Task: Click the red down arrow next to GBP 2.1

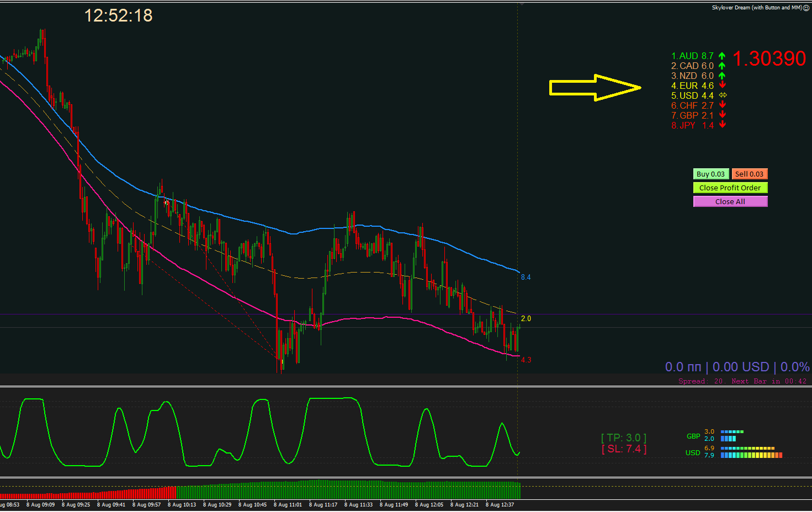Action: (722, 115)
